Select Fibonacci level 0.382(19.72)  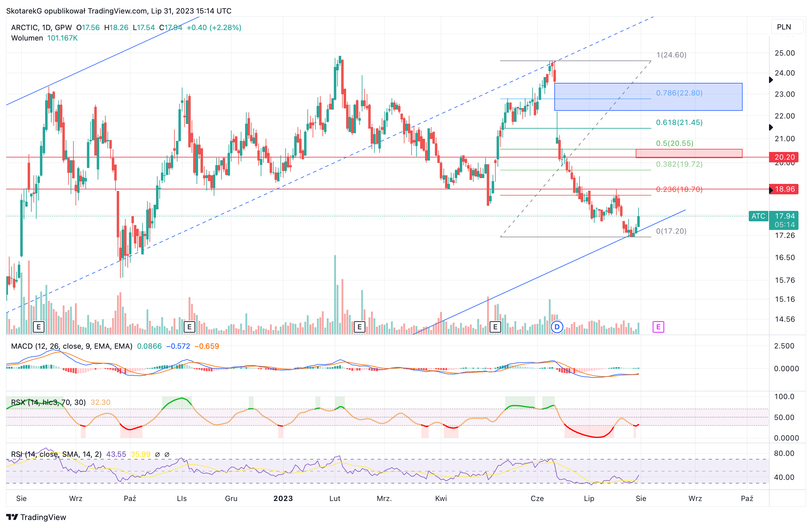679,164
